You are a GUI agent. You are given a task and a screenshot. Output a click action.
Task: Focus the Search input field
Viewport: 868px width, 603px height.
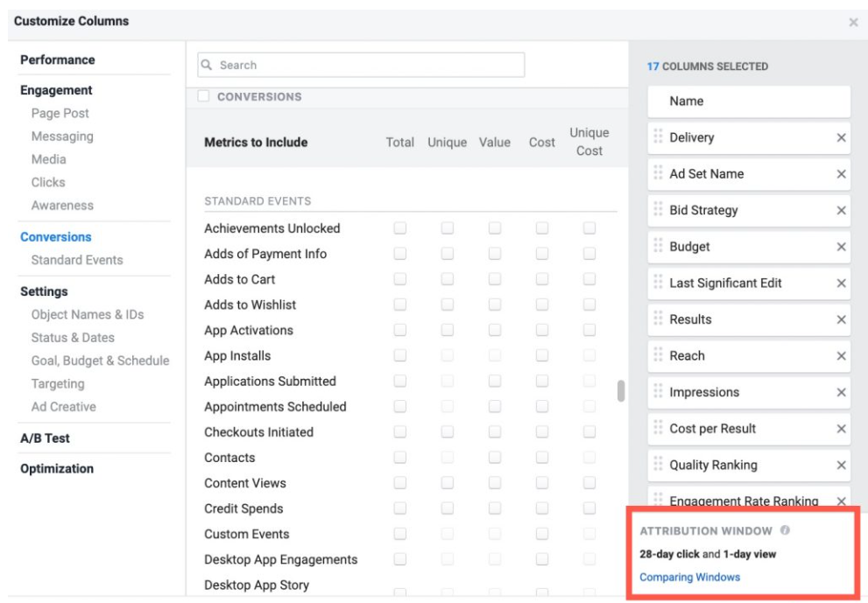click(x=361, y=65)
